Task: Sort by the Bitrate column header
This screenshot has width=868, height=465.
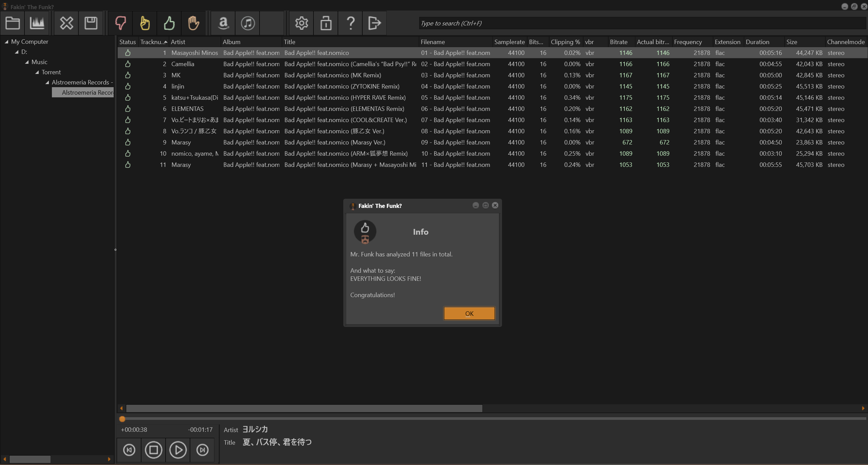Action: [x=618, y=42]
